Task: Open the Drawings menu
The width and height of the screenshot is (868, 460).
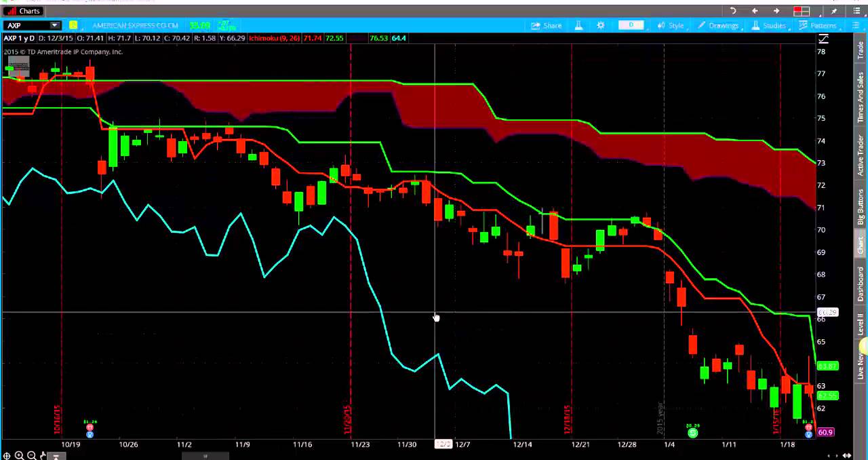Action: pyautogui.click(x=718, y=26)
